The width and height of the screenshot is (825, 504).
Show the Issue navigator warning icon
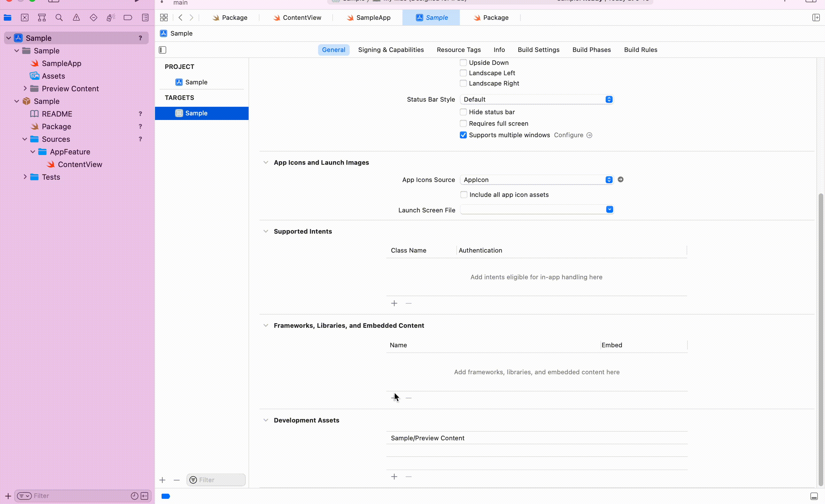tap(76, 18)
